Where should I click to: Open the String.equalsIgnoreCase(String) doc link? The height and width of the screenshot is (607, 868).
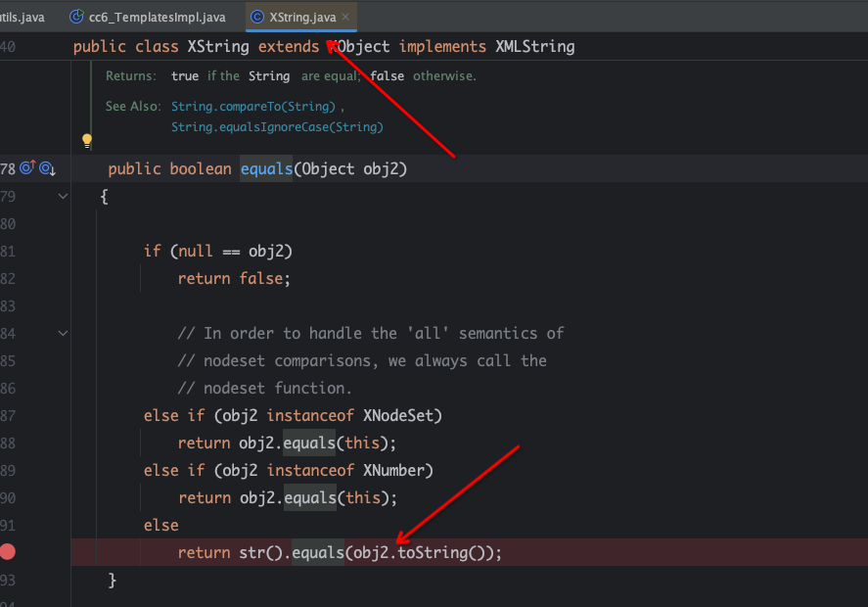click(x=277, y=126)
